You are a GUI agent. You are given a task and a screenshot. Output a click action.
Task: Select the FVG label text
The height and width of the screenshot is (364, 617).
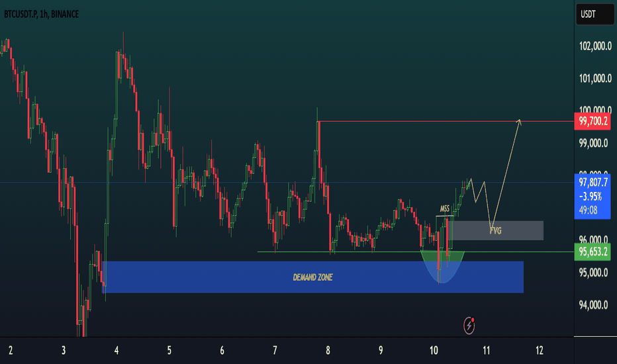click(495, 230)
